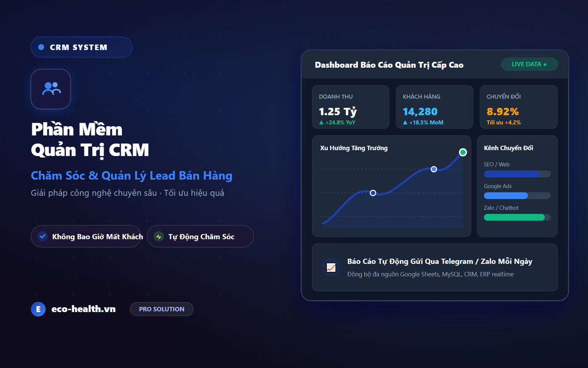The width and height of the screenshot is (588, 368).
Task: Click the CRM SYSTEM badge
Action: pos(81,47)
